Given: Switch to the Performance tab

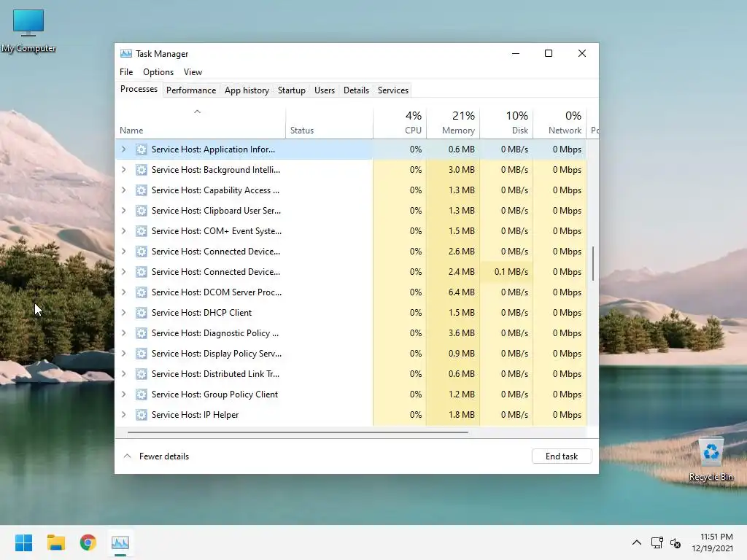Looking at the screenshot, I should point(191,90).
